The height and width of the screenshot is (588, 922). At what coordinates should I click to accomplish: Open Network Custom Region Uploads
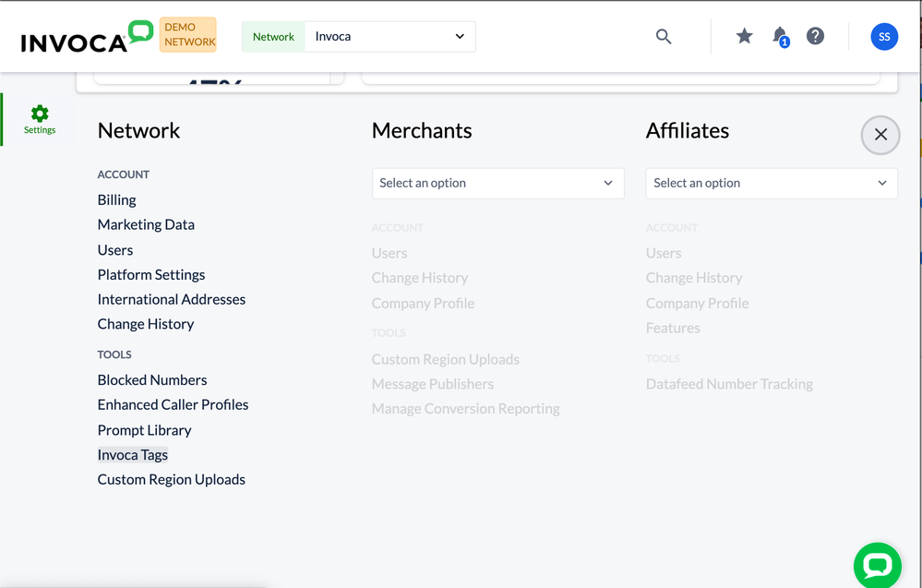coord(171,479)
